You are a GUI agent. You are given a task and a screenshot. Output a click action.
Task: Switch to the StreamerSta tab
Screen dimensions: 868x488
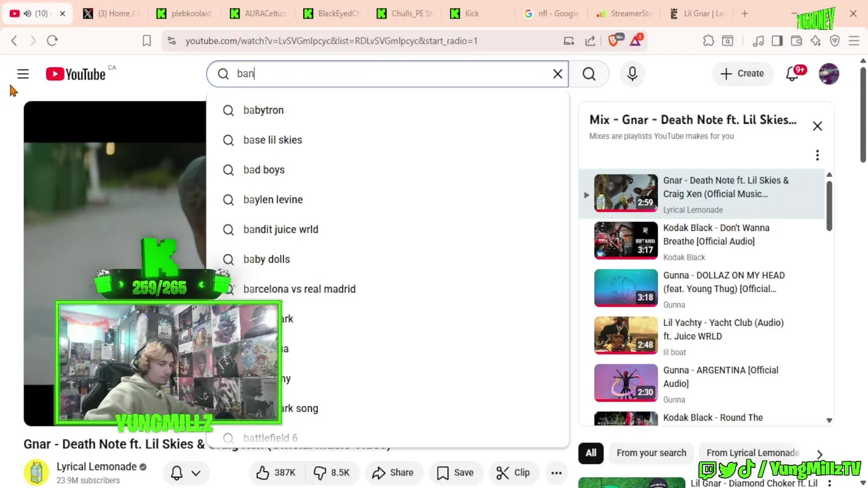tap(624, 13)
